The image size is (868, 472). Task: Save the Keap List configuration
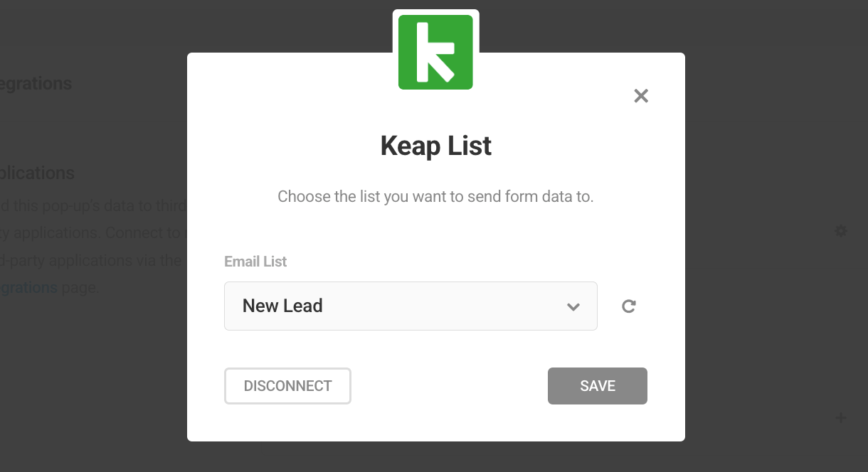597,385
